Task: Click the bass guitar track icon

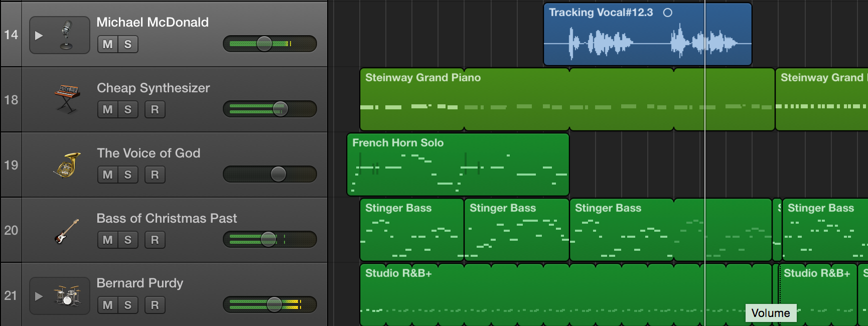Action: 67,231
